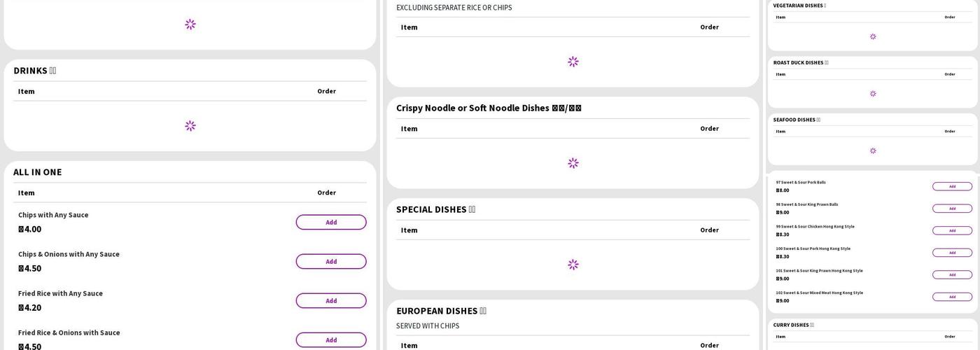
Task: Add 101 Sweet & Sour King Prawn Hong Kong
Action: 952,274
